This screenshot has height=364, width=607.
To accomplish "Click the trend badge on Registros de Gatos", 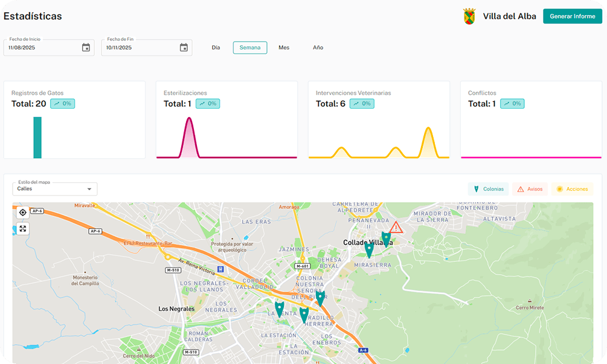I will (x=62, y=104).
